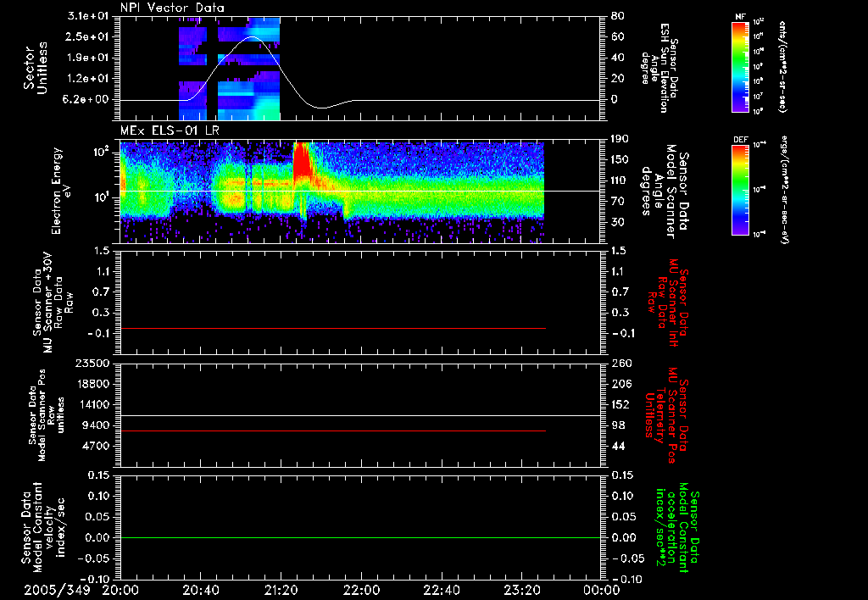Click the 20:40 time axis label
The width and height of the screenshot is (868, 600).
[x=200, y=590]
